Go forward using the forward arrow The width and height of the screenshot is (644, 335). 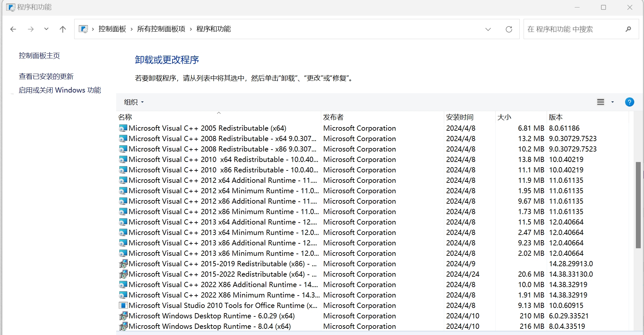click(31, 29)
